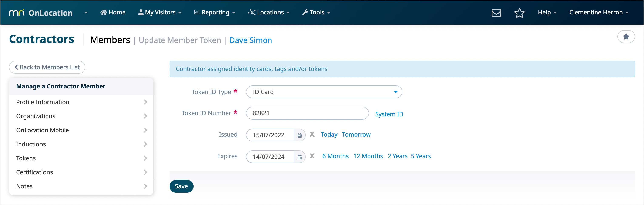
Task: Open the dropdown arrow beside OnLocation logo
Action: coord(86,13)
